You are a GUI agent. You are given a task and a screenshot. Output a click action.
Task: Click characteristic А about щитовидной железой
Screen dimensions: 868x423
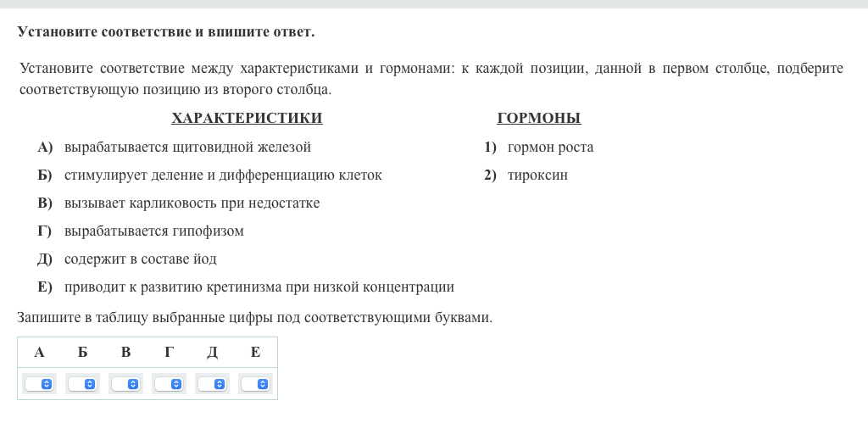pyautogui.click(x=187, y=147)
